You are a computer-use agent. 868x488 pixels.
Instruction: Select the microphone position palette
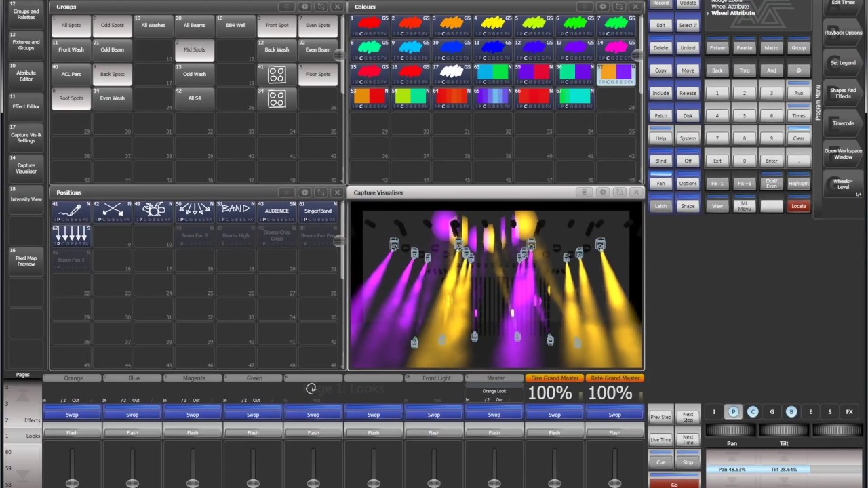pos(71,211)
